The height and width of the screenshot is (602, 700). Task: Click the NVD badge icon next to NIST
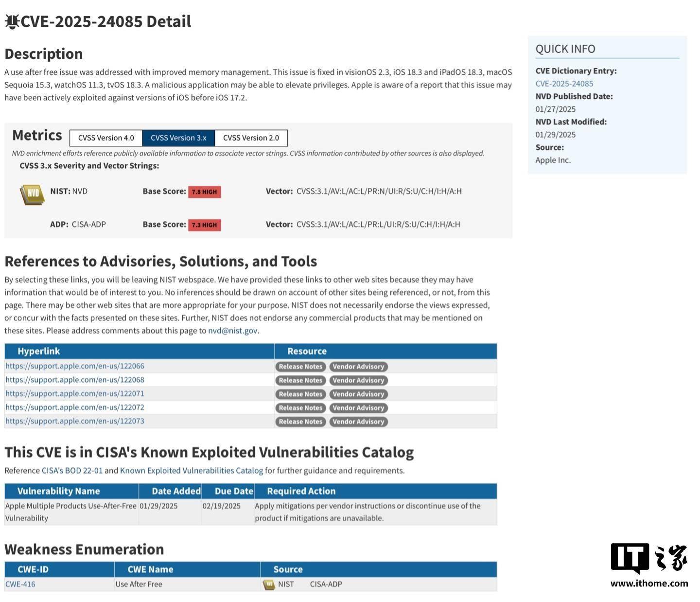pyautogui.click(x=32, y=194)
